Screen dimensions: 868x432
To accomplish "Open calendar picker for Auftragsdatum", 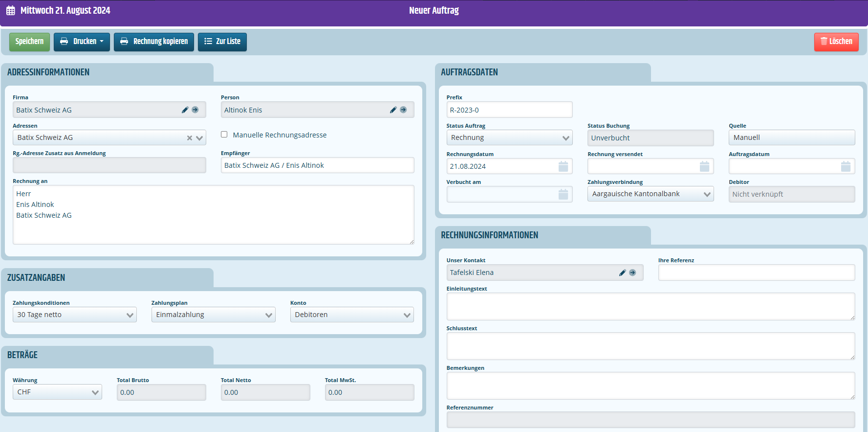I will tap(846, 166).
